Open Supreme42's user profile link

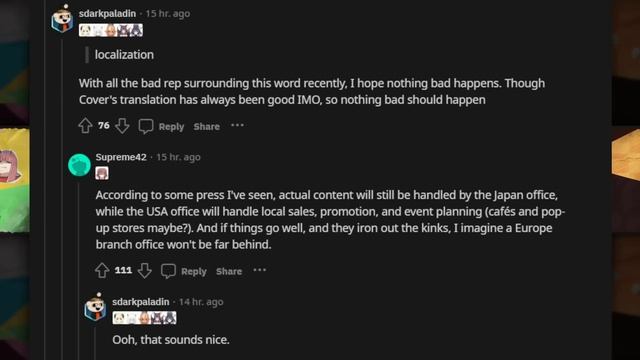pyautogui.click(x=121, y=157)
